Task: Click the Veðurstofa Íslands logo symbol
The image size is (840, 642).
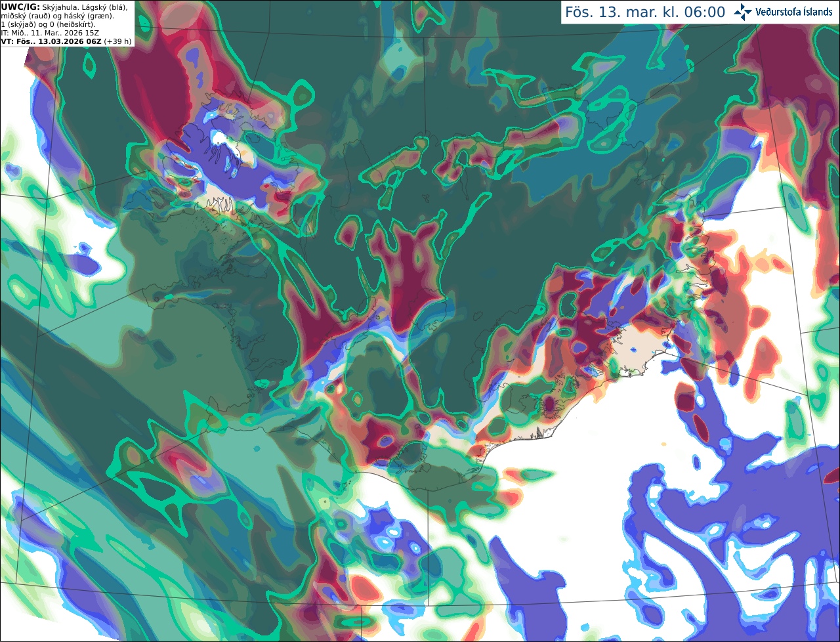Action: click(743, 12)
